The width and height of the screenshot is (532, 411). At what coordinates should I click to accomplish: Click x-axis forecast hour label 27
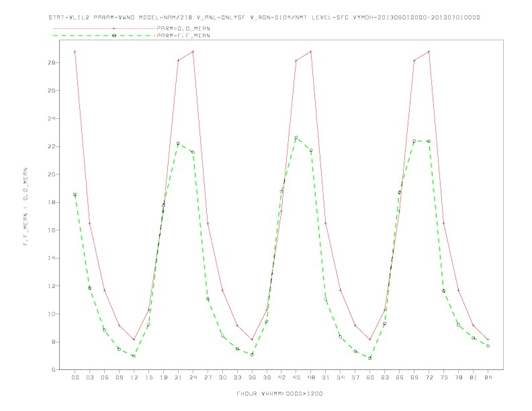[208, 377]
